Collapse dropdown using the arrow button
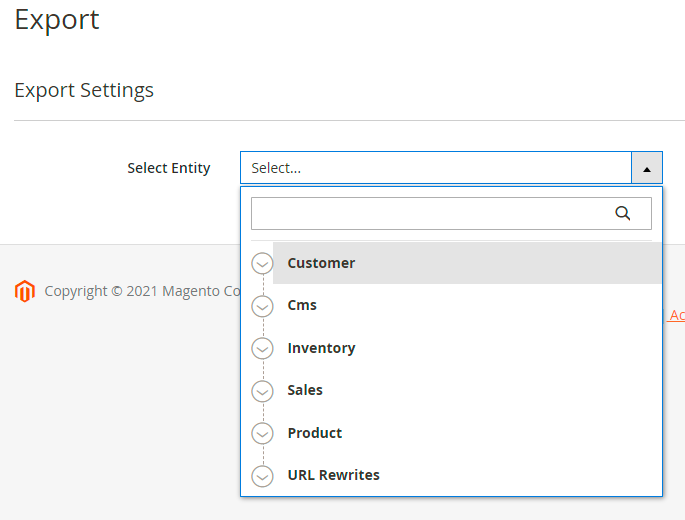The width and height of the screenshot is (685, 520). pos(646,168)
